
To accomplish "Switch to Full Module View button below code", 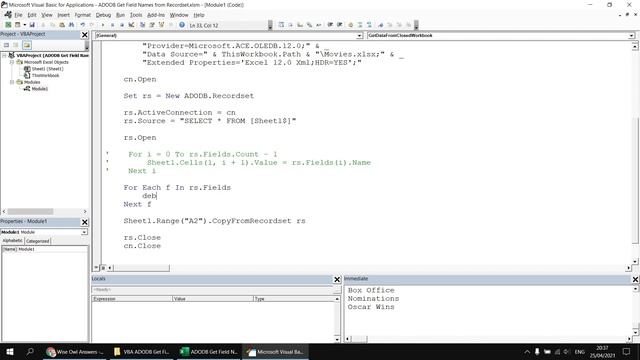I will [x=103, y=268].
